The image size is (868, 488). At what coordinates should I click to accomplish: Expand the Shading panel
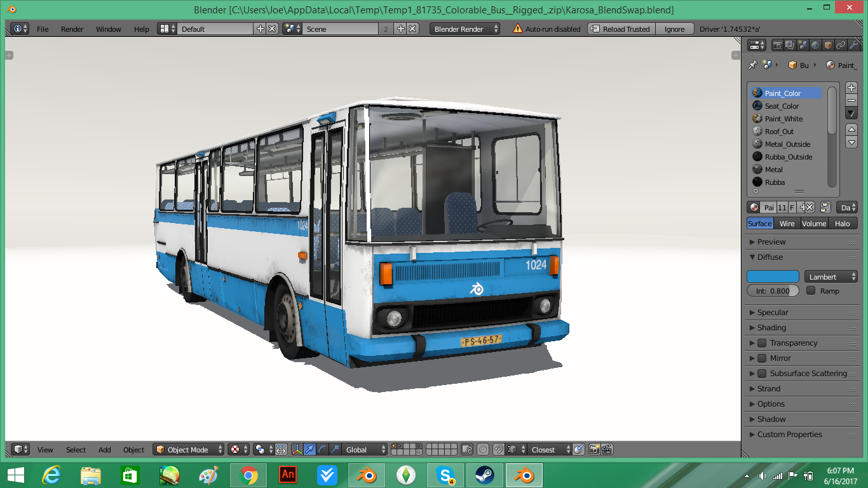pyautogui.click(x=801, y=328)
